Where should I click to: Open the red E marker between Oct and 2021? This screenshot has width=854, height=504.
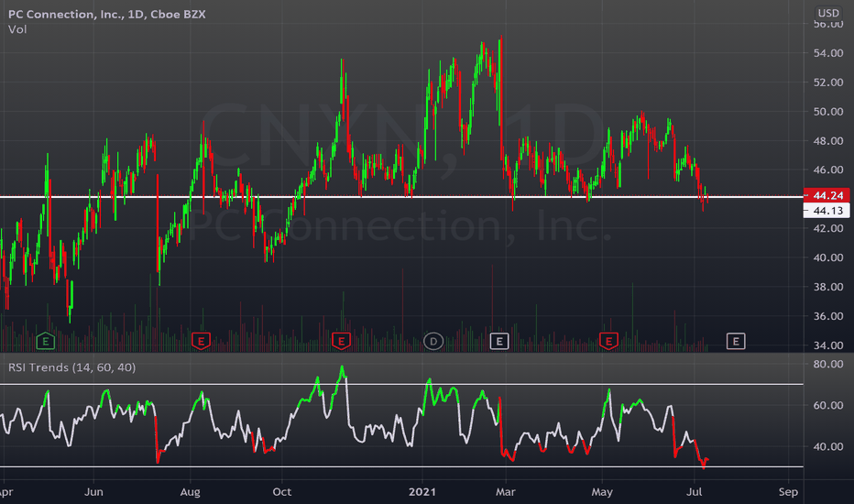[341, 342]
